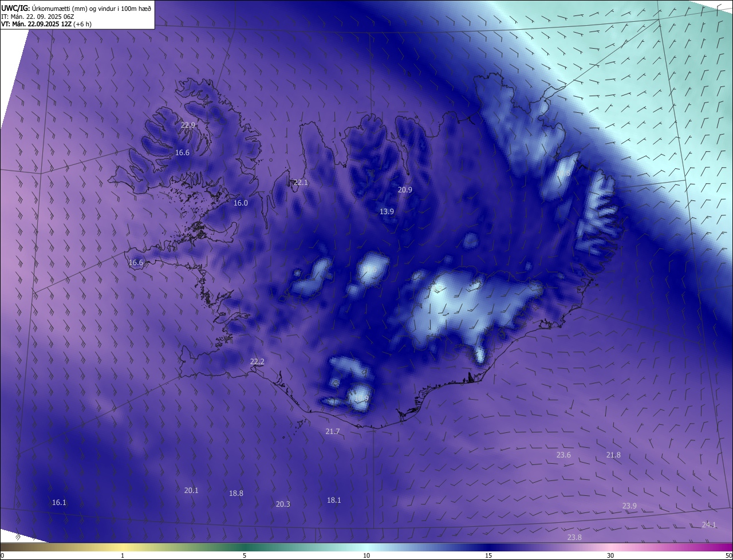Click the 0 tick on the color scale
This screenshot has height=560, width=733.
(2, 555)
